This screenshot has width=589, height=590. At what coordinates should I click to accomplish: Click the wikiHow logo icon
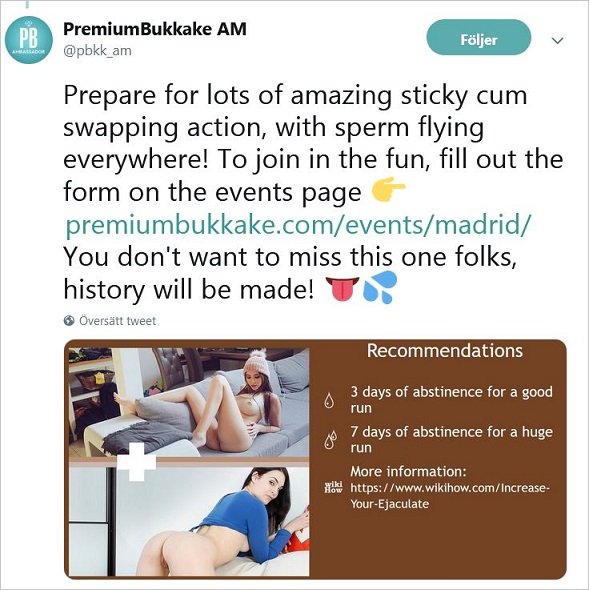(333, 487)
